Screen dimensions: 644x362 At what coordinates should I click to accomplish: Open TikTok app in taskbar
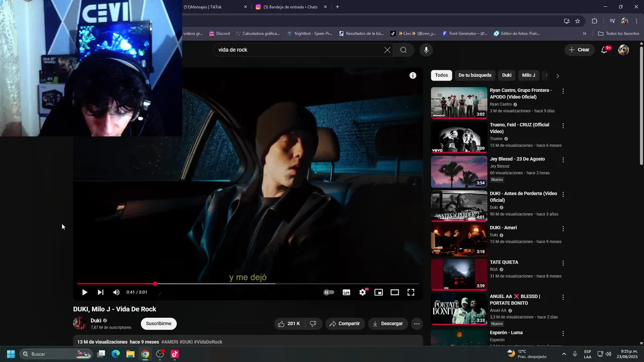point(175,354)
